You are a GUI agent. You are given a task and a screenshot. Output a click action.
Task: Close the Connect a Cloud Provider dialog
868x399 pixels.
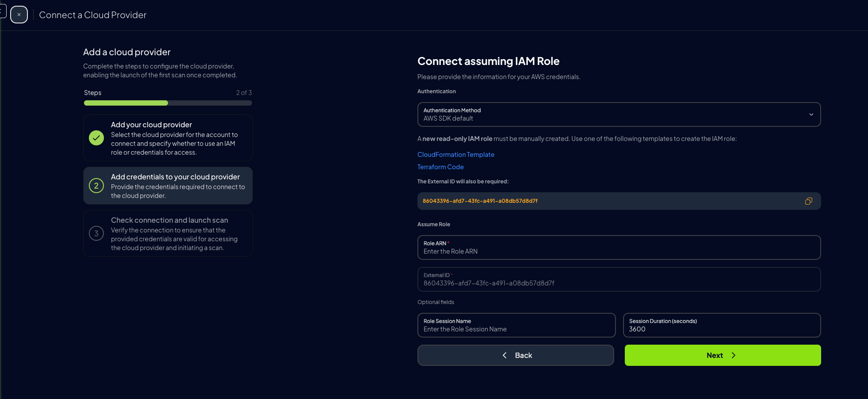click(x=19, y=15)
